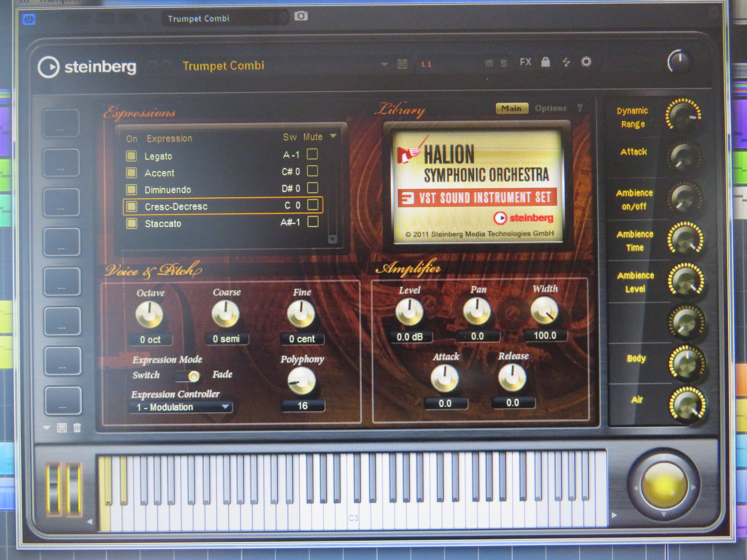Open slot menu triangle below pads
The image size is (747, 560).
(x=47, y=428)
